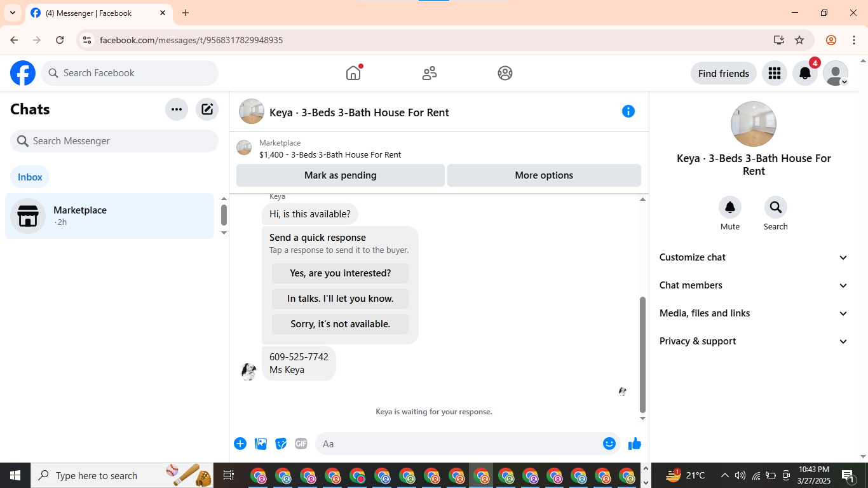Screen dimensions: 868x488
Task: Open the notifications bell with badge 4
Action: 805,73
